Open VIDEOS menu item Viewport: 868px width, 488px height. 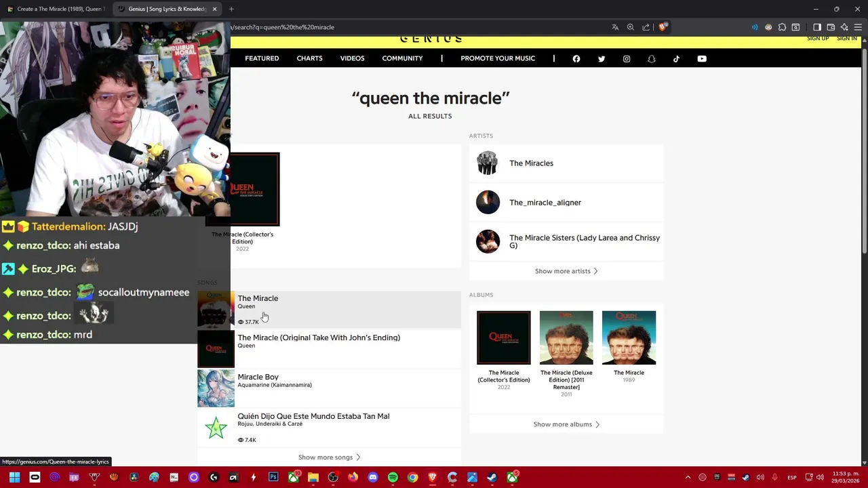352,58
